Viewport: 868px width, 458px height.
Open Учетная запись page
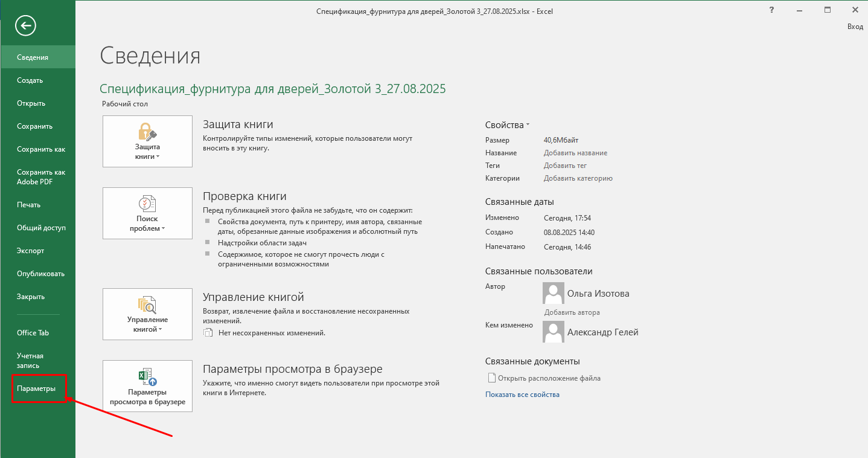point(30,361)
